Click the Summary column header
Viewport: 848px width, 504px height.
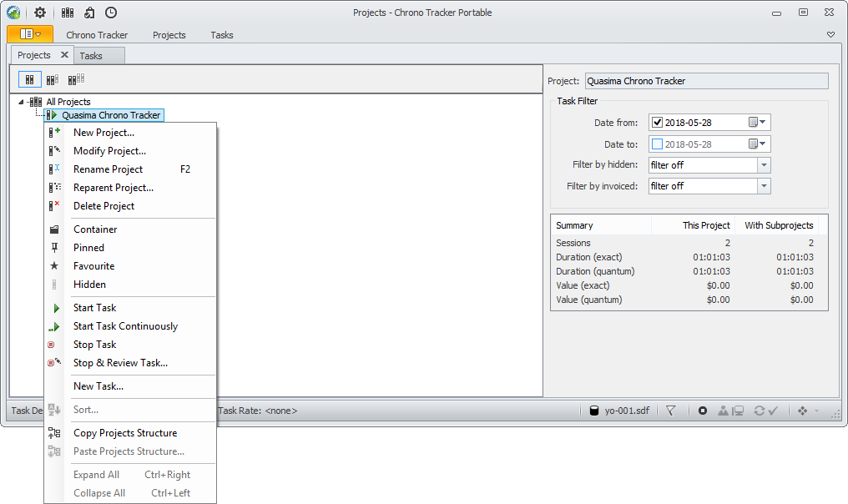(x=602, y=225)
